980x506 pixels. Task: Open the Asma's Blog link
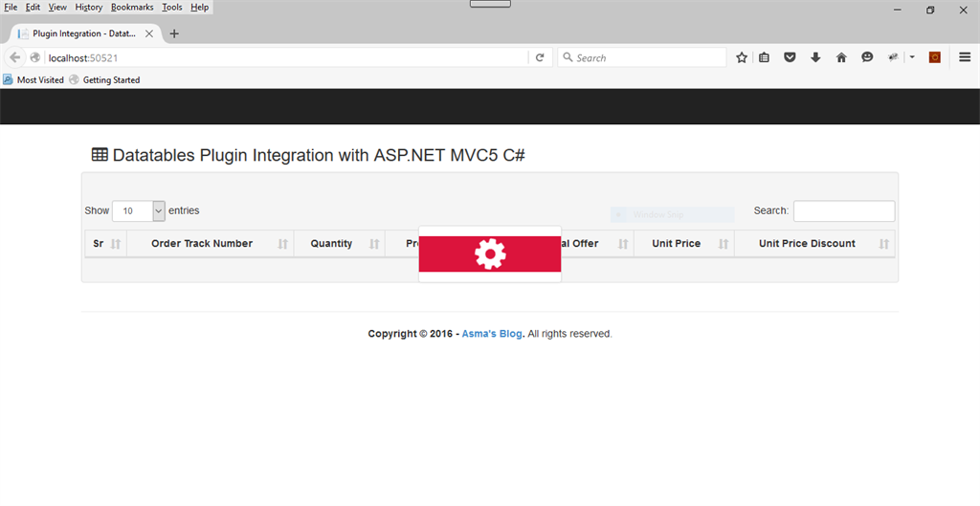click(492, 334)
